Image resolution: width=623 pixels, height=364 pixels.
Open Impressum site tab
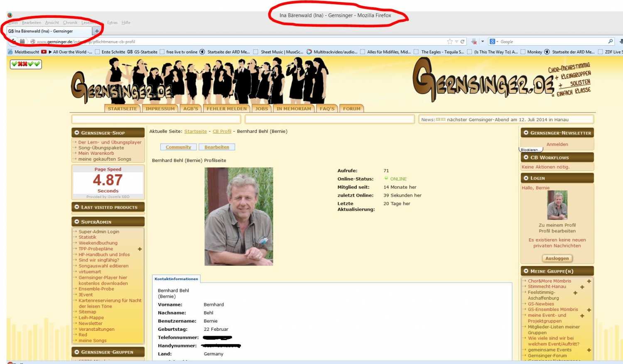(x=160, y=108)
